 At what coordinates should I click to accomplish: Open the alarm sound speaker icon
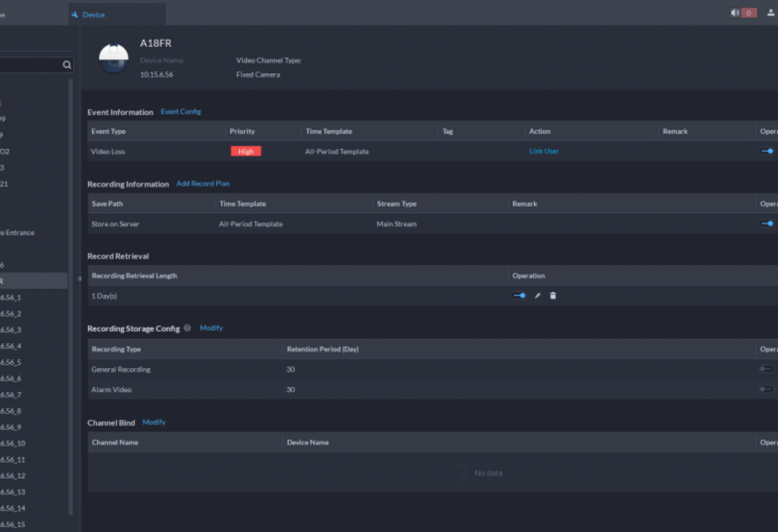tap(735, 13)
